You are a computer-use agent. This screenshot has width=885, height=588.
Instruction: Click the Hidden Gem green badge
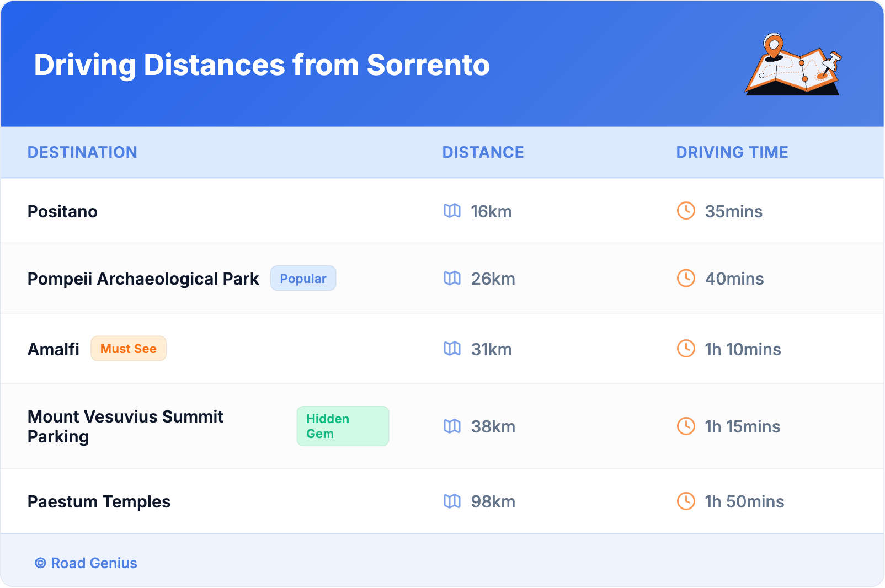343,426
